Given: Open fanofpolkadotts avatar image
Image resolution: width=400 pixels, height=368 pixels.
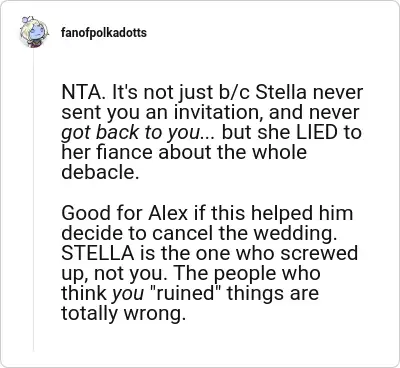Looking at the screenshot, I should (33, 32).
